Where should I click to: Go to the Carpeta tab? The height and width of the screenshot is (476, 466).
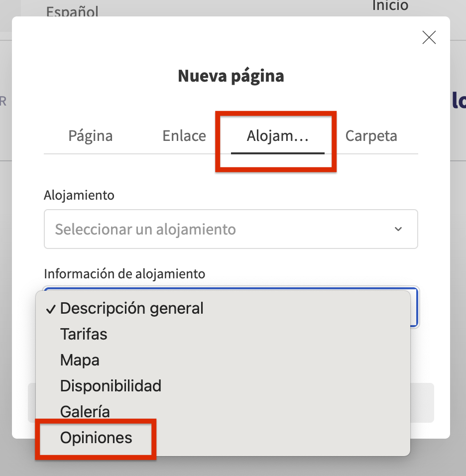click(371, 136)
